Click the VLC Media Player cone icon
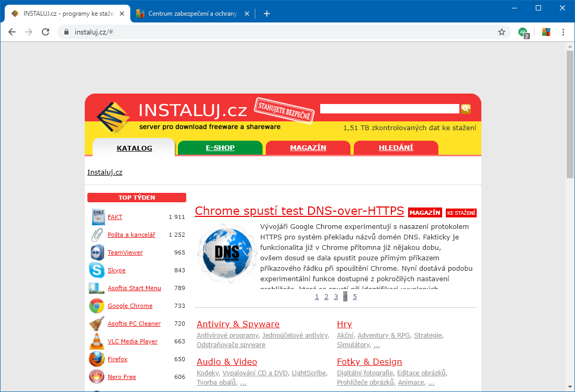 click(x=97, y=341)
